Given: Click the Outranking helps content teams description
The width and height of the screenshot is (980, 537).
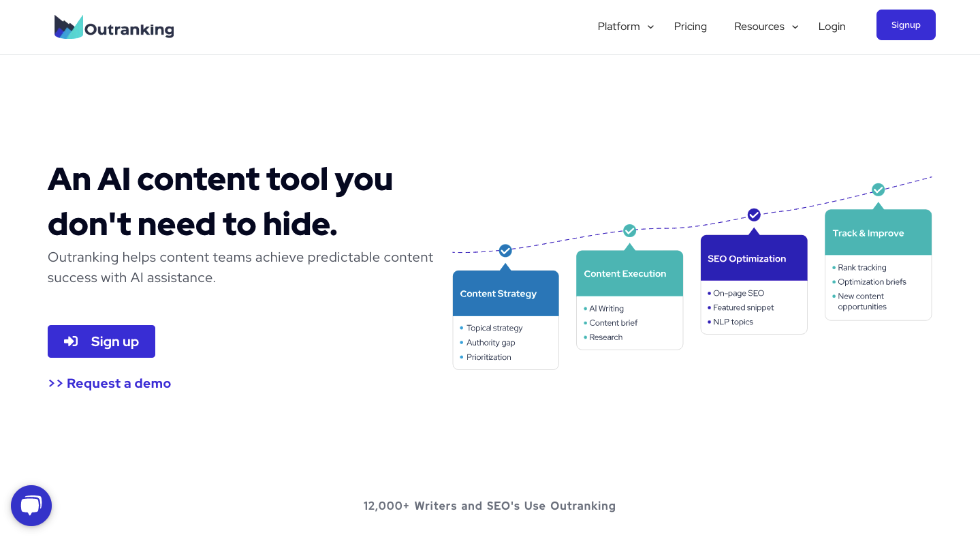Looking at the screenshot, I should tap(240, 267).
